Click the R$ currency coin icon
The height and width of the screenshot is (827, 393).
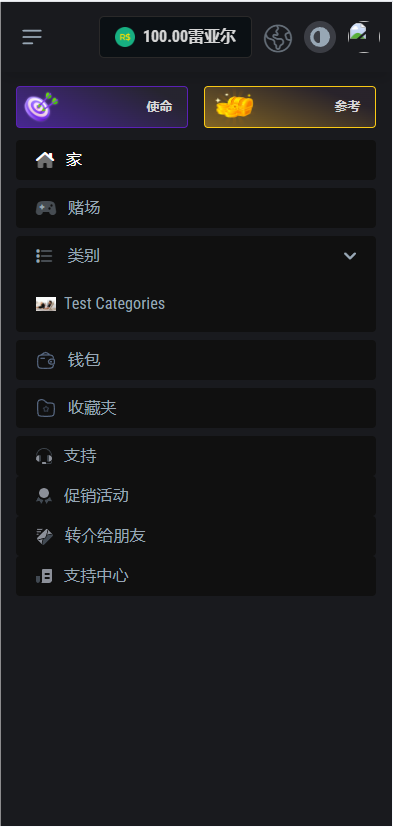(x=125, y=37)
